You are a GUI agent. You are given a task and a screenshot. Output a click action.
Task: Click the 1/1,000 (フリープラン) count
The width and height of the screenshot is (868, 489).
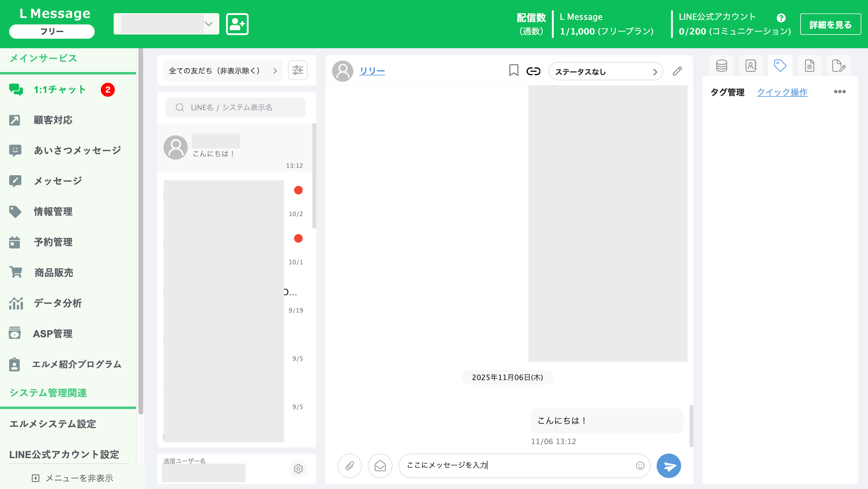(606, 31)
